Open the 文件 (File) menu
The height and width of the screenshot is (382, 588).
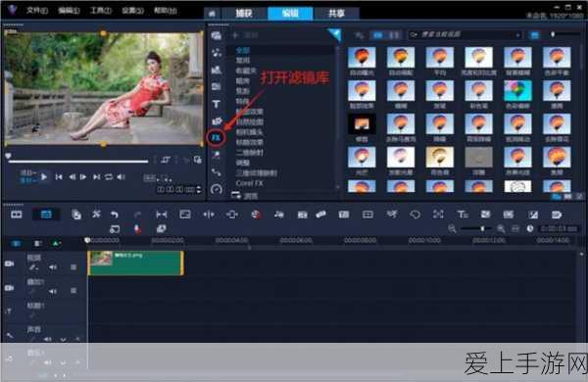pos(37,11)
